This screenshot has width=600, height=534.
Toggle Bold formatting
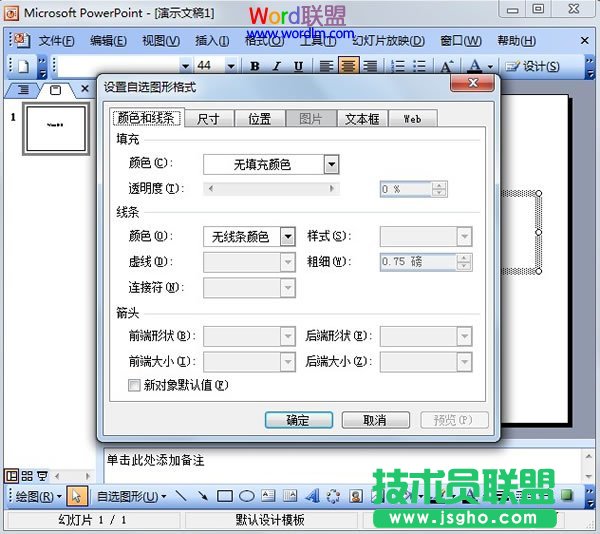pos(254,66)
